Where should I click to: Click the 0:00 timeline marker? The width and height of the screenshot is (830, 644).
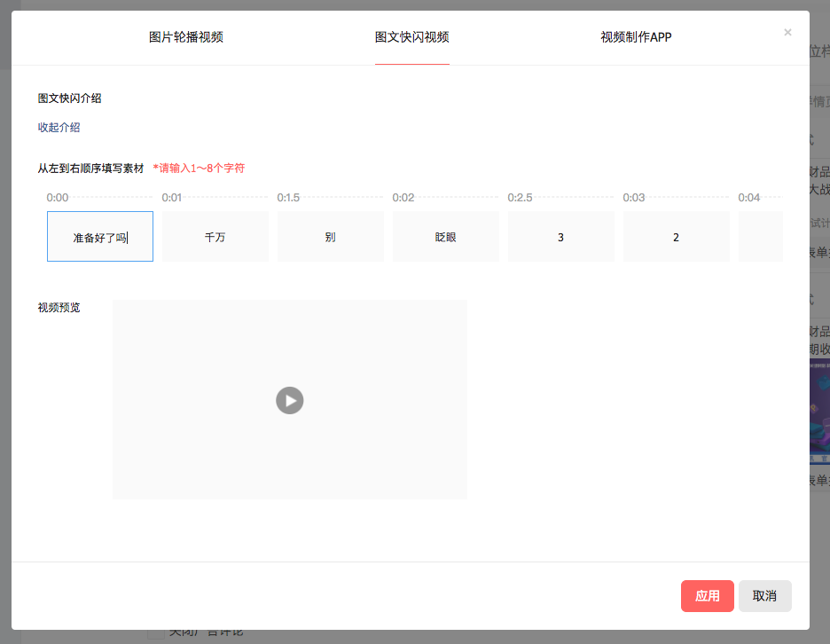click(x=58, y=198)
